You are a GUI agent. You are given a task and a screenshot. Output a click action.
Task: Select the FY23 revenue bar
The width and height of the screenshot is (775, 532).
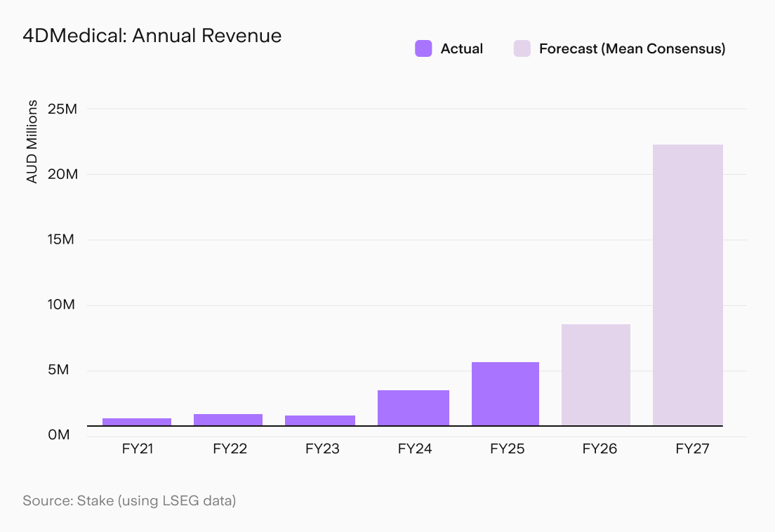tap(320, 420)
